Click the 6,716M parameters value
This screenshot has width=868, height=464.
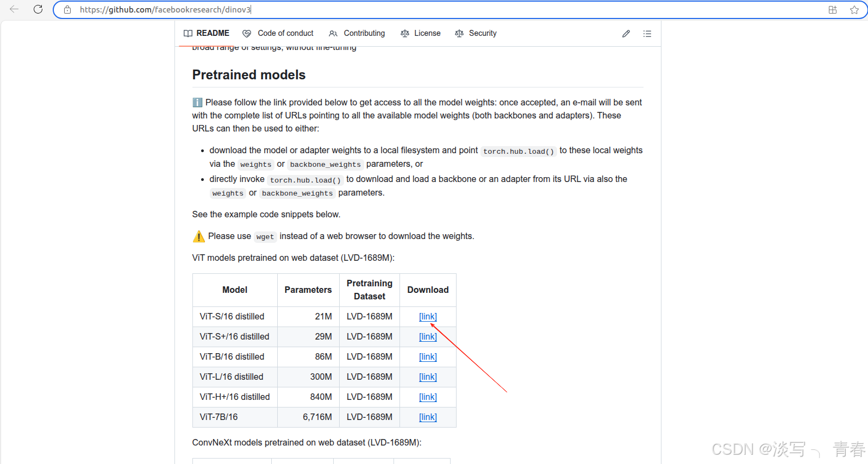click(317, 417)
